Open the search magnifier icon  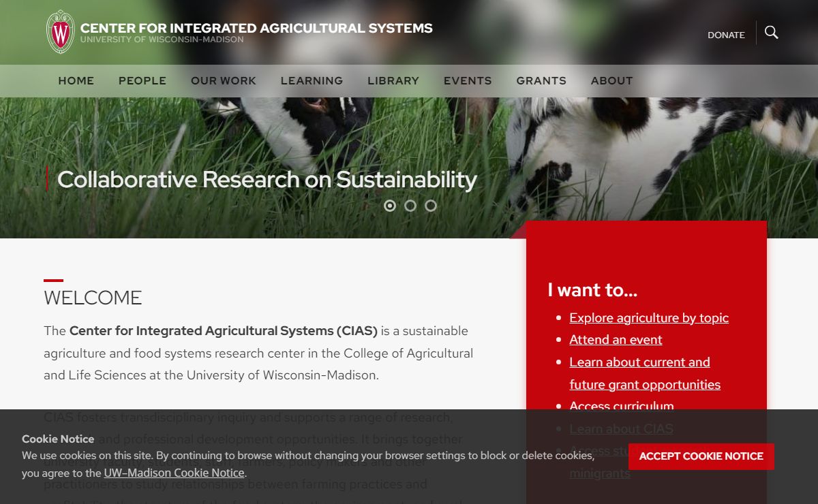pyautogui.click(x=771, y=33)
